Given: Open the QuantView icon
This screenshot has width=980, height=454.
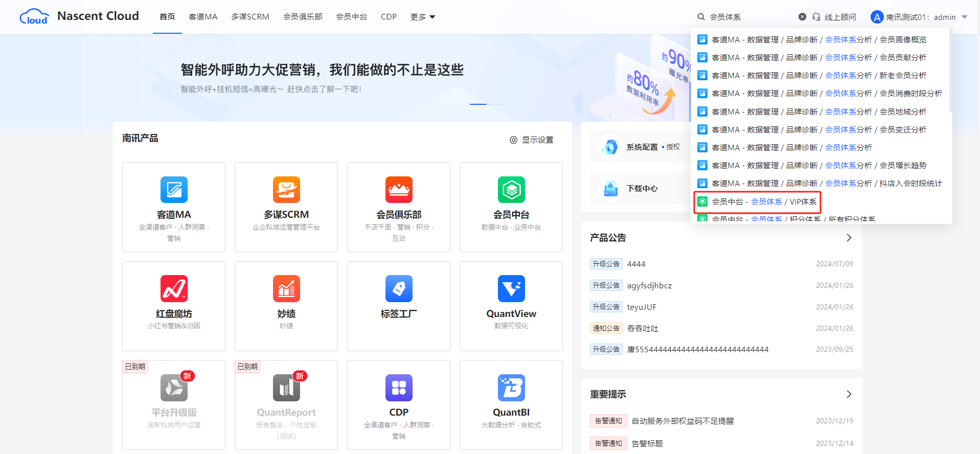Looking at the screenshot, I should click(511, 288).
